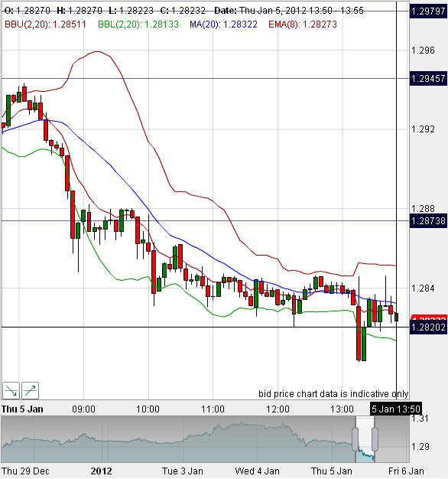Click the 1.29797 price level label
Image resolution: width=448 pixels, height=479 pixels.
pyautogui.click(x=428, y=11)
